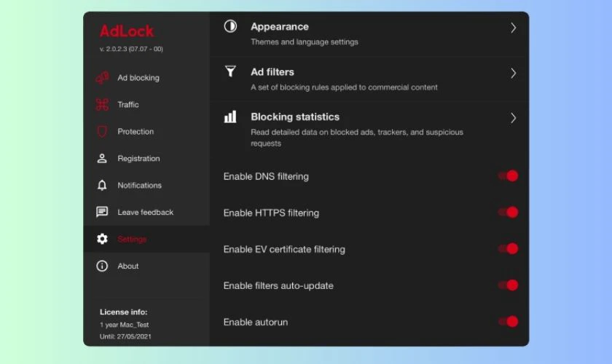Click the Protection shield icon
The height and width of the screenshot is (364, 612).
(x=102, y=132)
